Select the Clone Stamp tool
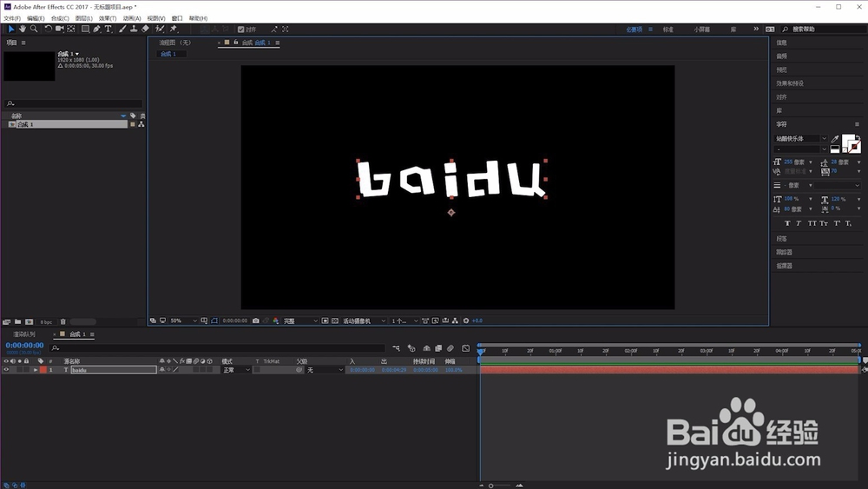868x489 pixels. coord(134,29)
